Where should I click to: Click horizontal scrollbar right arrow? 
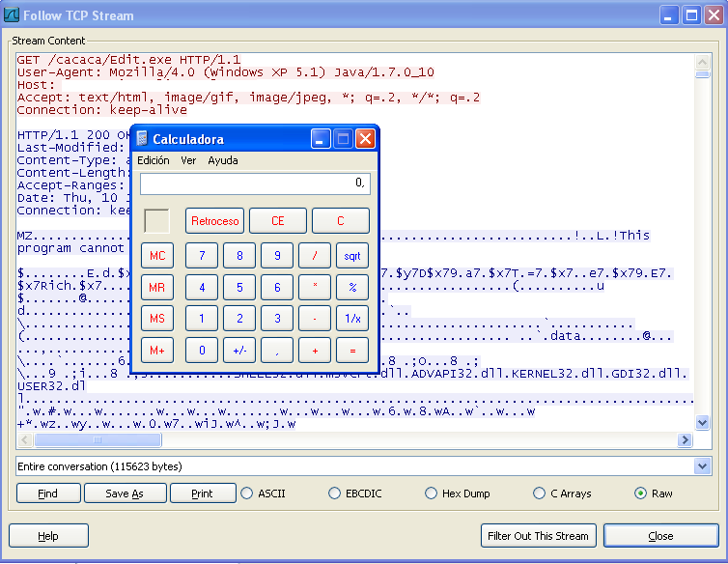coord(685,439)
